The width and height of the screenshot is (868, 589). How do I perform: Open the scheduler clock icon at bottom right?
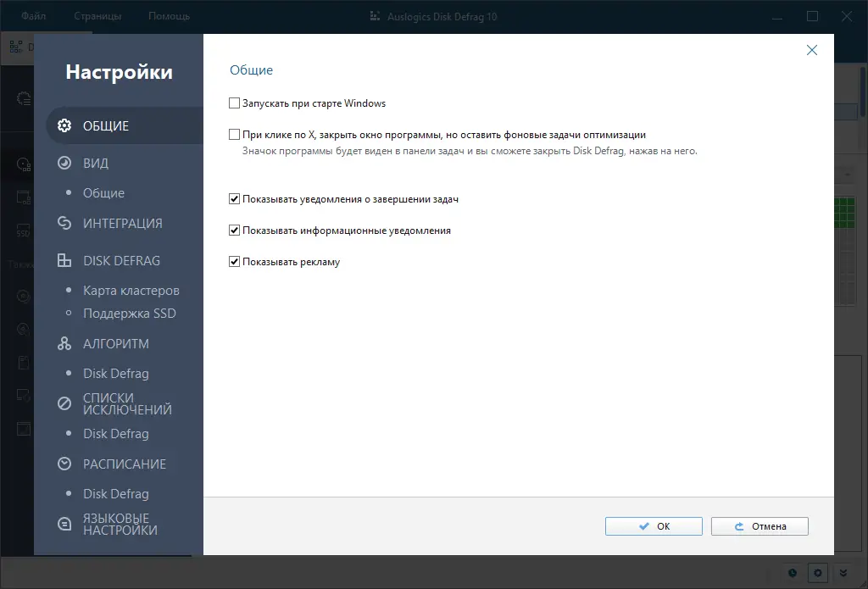(x=792, y=573)
